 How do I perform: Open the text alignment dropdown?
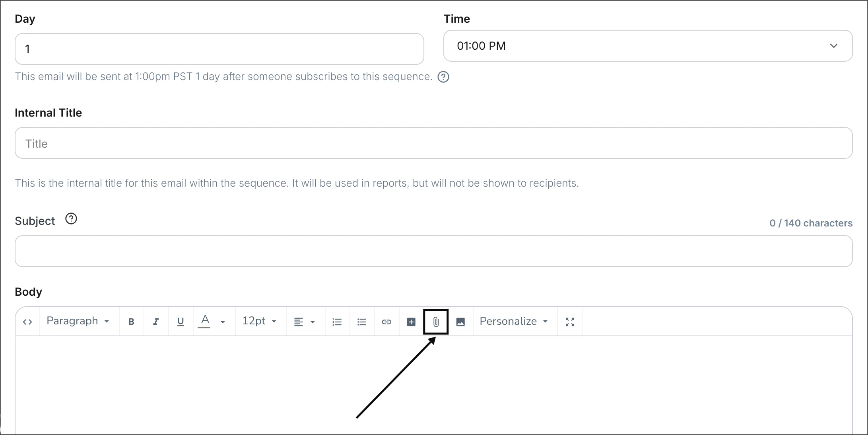304,321
